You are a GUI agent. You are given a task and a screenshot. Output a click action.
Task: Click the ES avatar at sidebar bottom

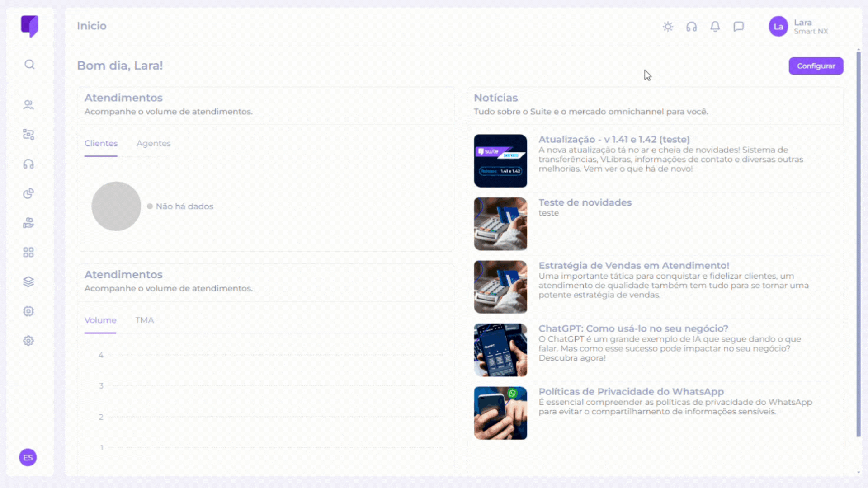pyautogui.click(x=28, y=457)
